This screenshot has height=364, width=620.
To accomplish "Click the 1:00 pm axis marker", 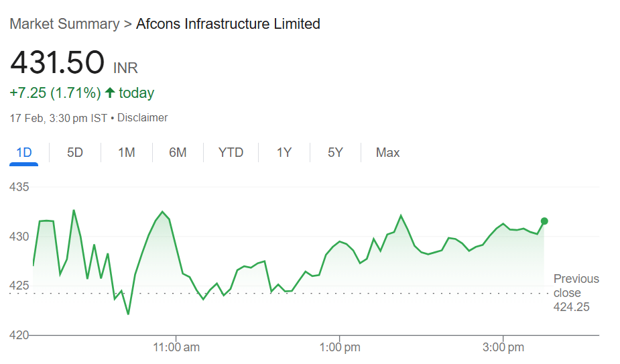I will coord(340,347).
